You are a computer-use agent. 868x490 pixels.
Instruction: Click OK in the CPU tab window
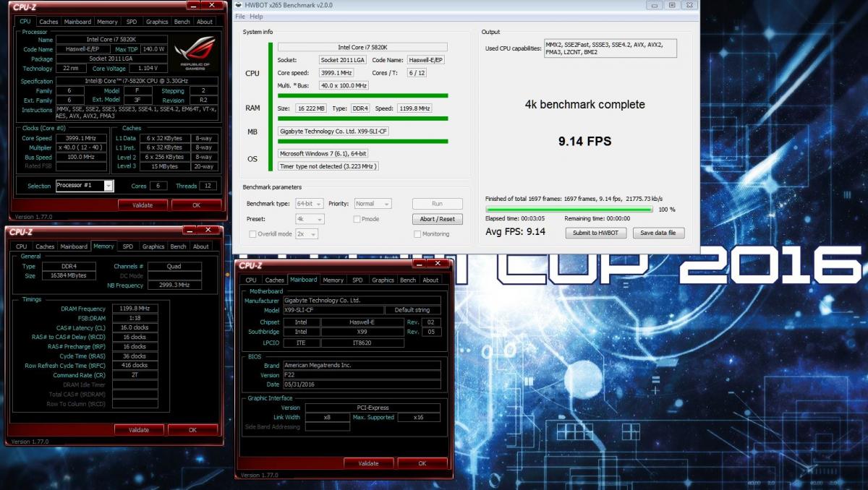click(196, 205)
